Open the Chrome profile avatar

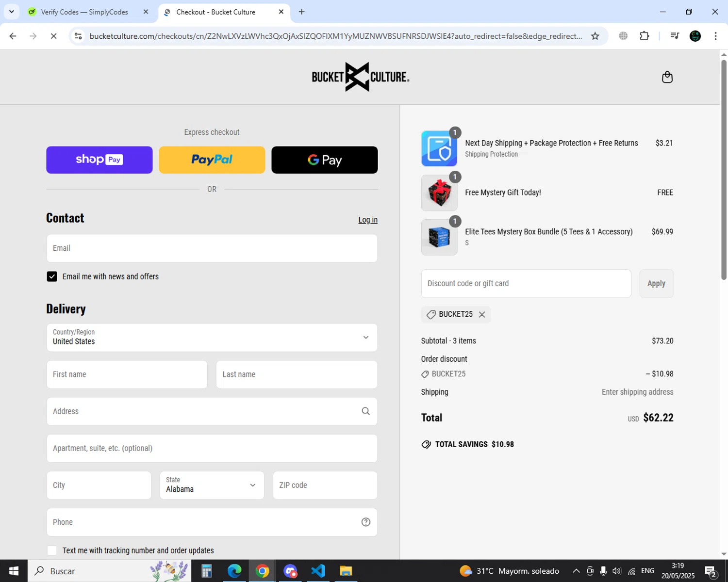[695, 36]
